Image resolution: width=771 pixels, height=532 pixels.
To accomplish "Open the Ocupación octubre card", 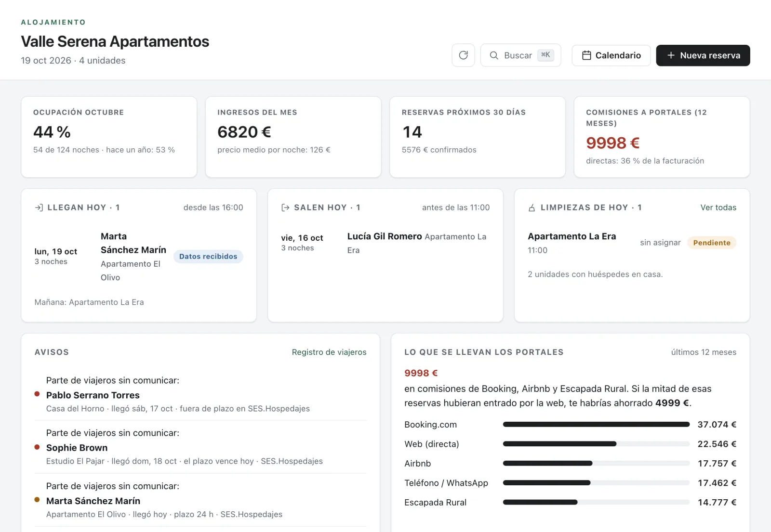I will point(109,137).
